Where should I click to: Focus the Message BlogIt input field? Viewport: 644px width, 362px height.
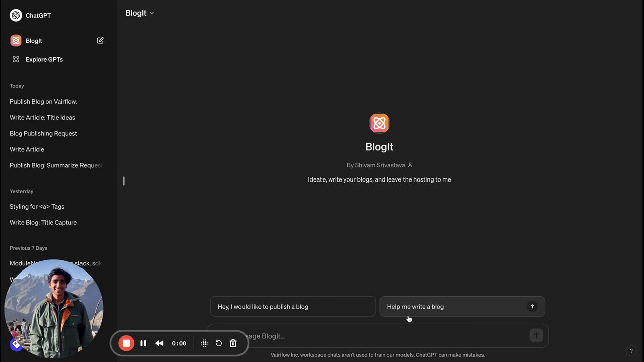click(377, 336)
